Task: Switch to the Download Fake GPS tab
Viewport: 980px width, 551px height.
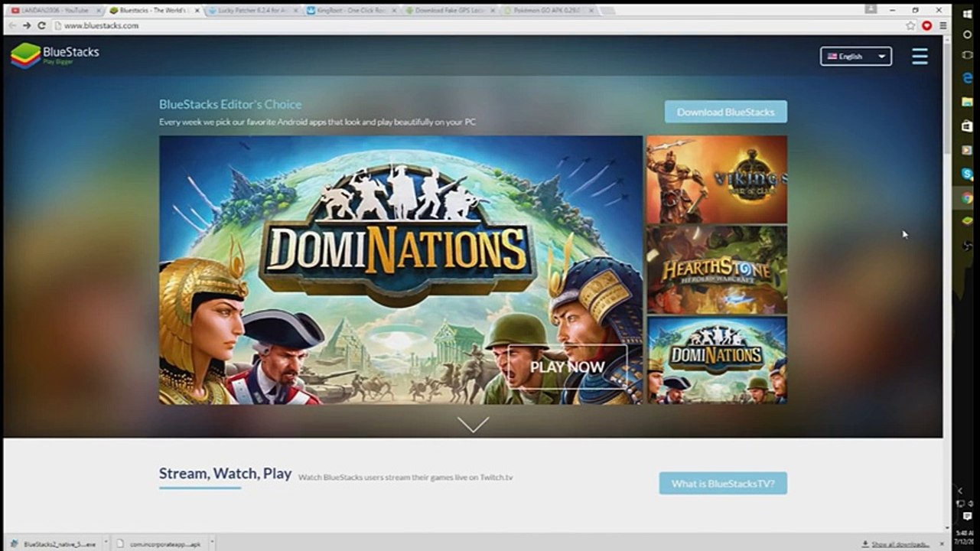Action: 449,11
